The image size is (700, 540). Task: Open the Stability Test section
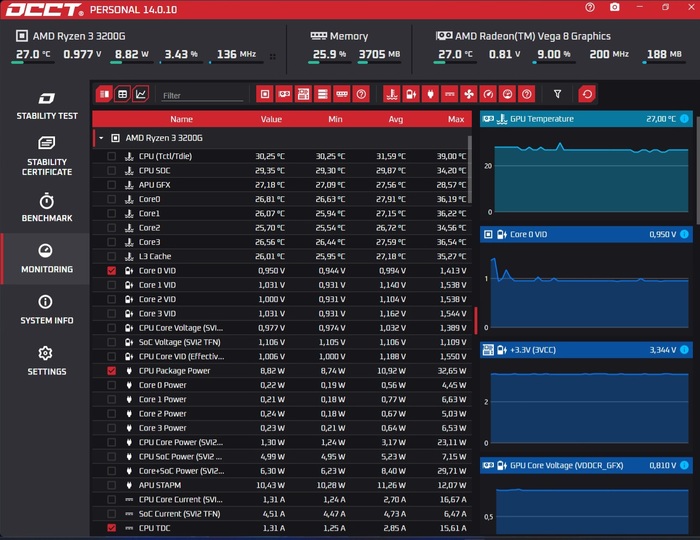[x=46, y=105]
